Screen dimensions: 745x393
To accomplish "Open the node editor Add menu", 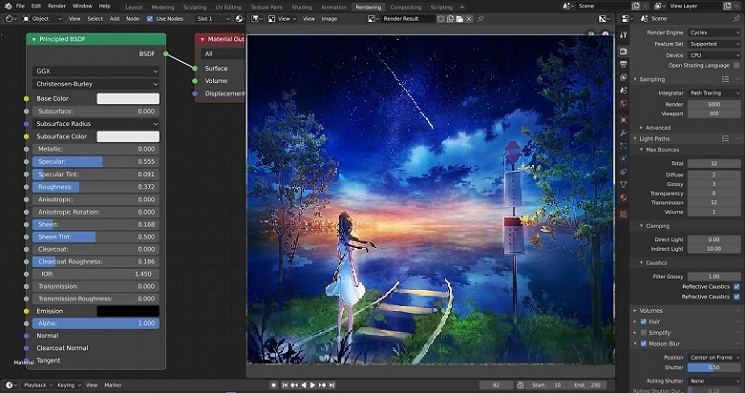I will pyautogui.click(x=114, y=19).
